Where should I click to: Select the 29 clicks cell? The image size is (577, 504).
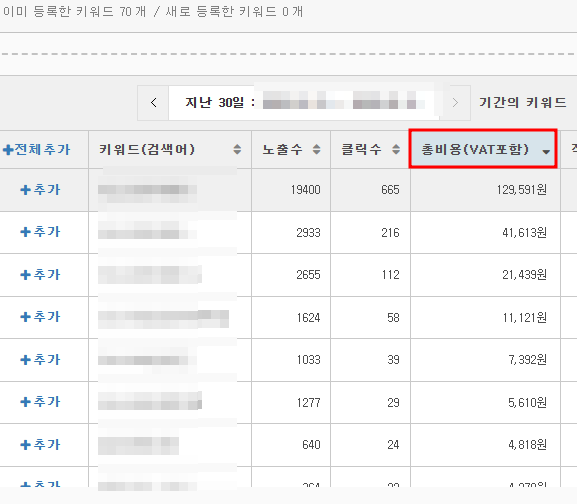coord(370,402)
